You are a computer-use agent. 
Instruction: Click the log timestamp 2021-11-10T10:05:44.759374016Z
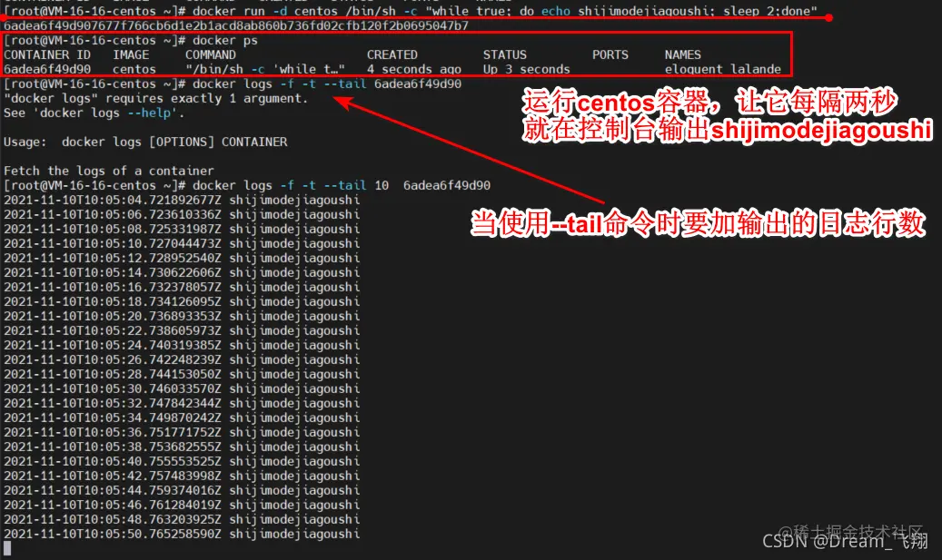pos(113,490)
